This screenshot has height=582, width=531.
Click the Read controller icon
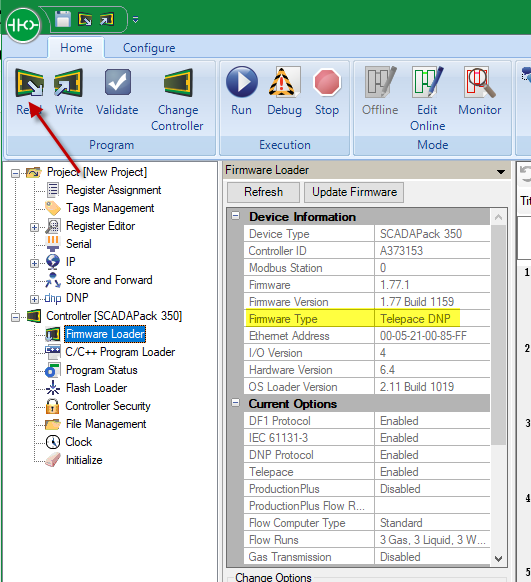tap(29, 82)
